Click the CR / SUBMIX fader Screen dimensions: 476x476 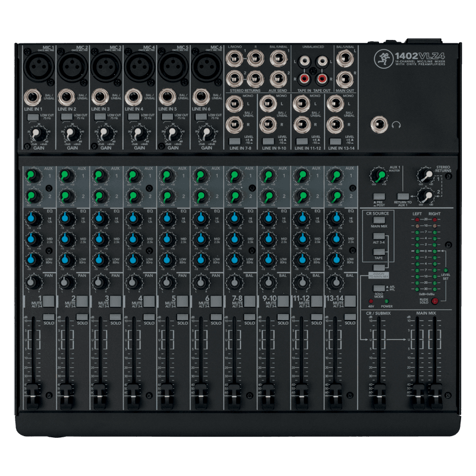pyautogui.click(x=378, y=396)
